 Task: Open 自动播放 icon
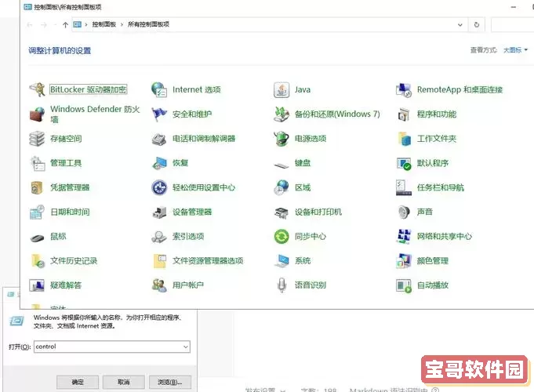[404, 285]
